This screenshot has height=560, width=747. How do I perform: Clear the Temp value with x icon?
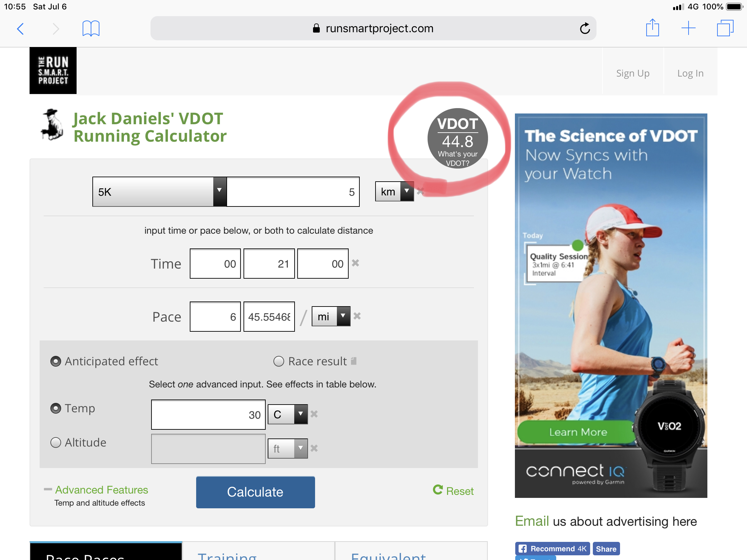tap(314, 414)
